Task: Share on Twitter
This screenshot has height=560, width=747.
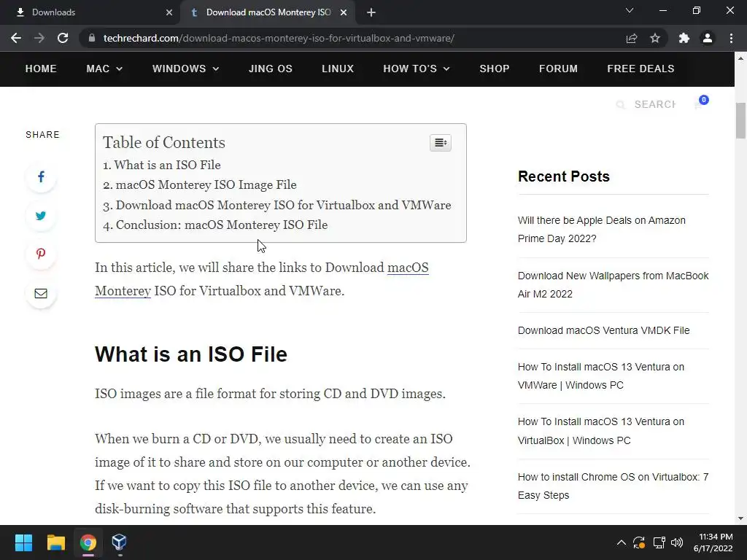Action: [x=41, y=216]
